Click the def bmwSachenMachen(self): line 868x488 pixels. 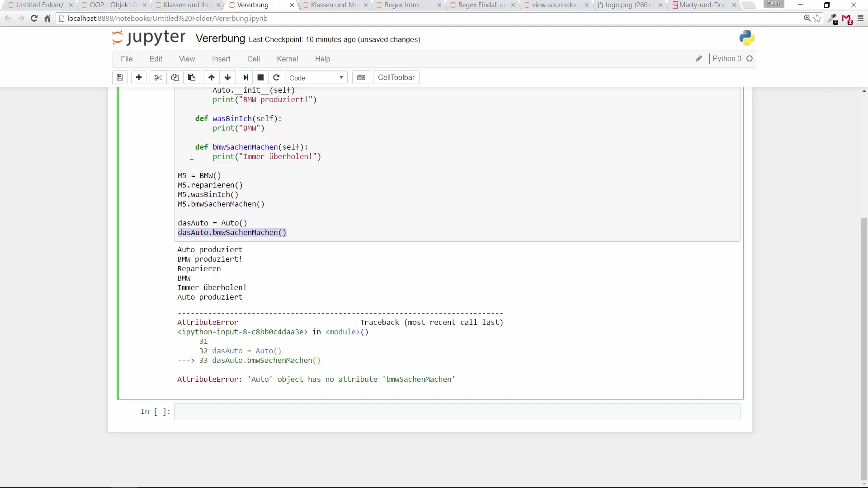coord(251,147)
